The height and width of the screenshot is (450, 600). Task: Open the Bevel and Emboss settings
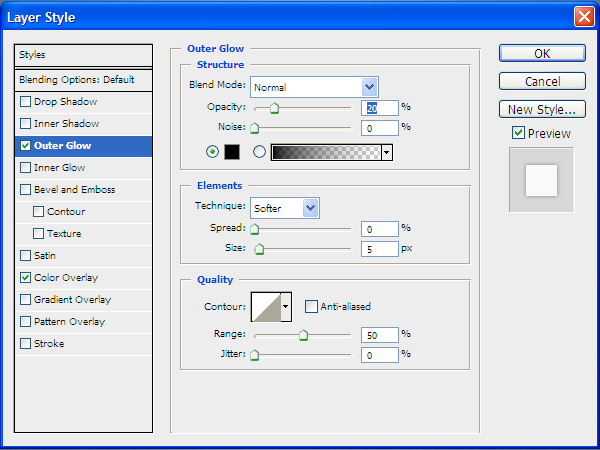(75, 190)
